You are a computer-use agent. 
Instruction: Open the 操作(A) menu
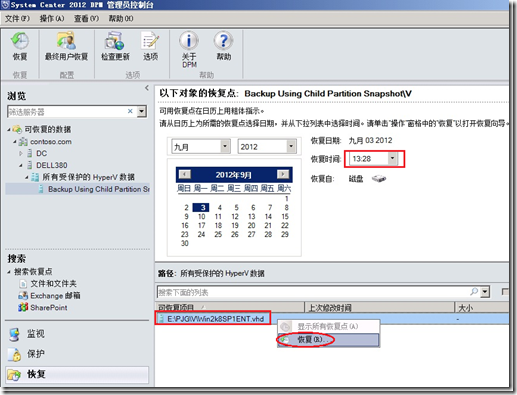[x=52, y=18]
